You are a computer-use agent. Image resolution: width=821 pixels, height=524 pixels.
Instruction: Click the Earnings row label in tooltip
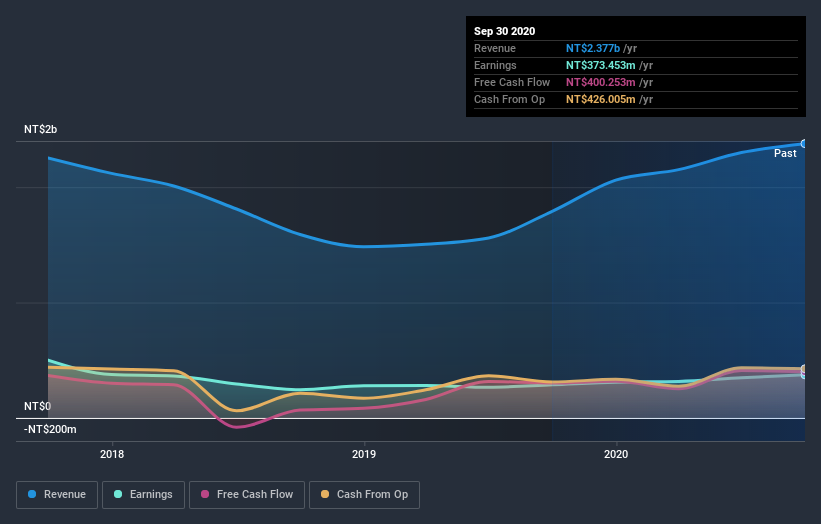[495, 65]
